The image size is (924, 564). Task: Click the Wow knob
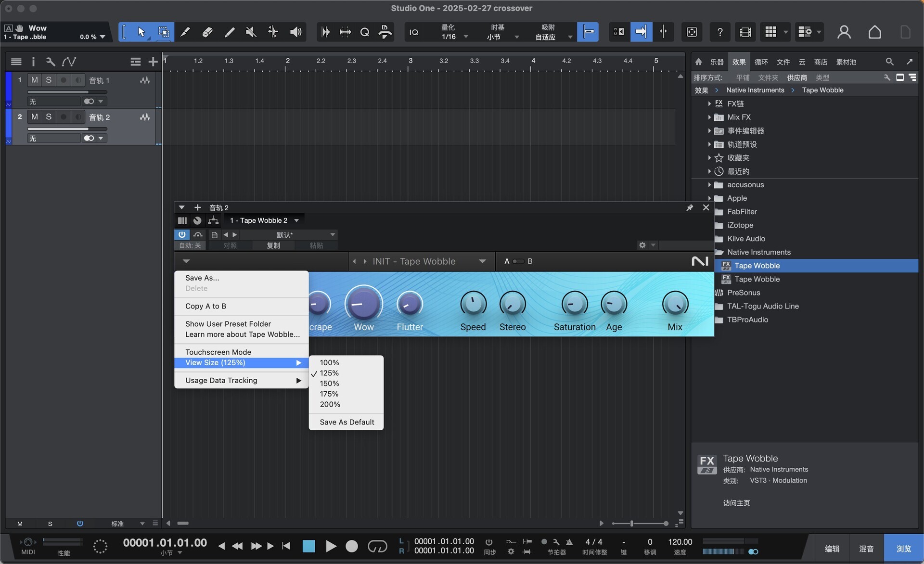(363, 304)
